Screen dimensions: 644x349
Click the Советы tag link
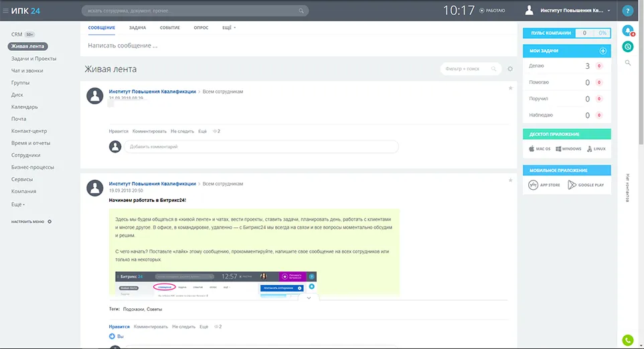(x=155, y=310)
